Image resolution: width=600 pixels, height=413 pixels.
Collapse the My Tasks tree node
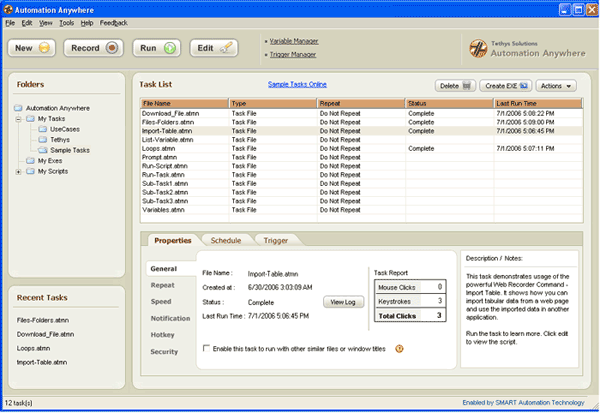18,119
